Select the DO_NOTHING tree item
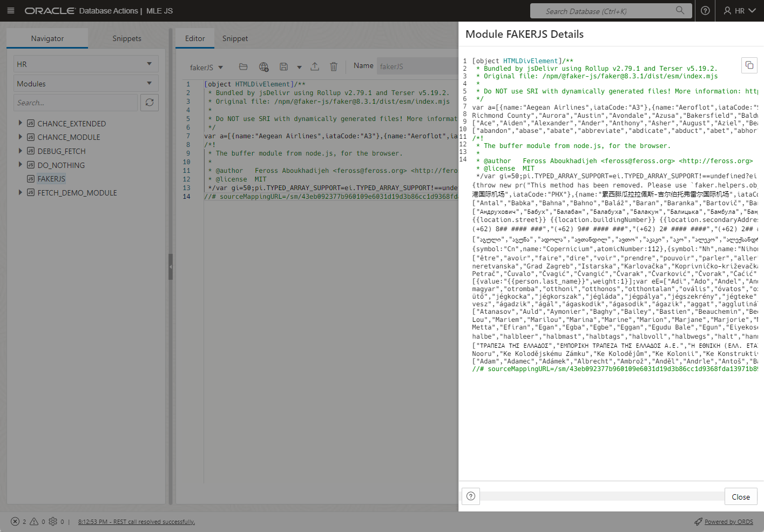 (x=61, y=165)
